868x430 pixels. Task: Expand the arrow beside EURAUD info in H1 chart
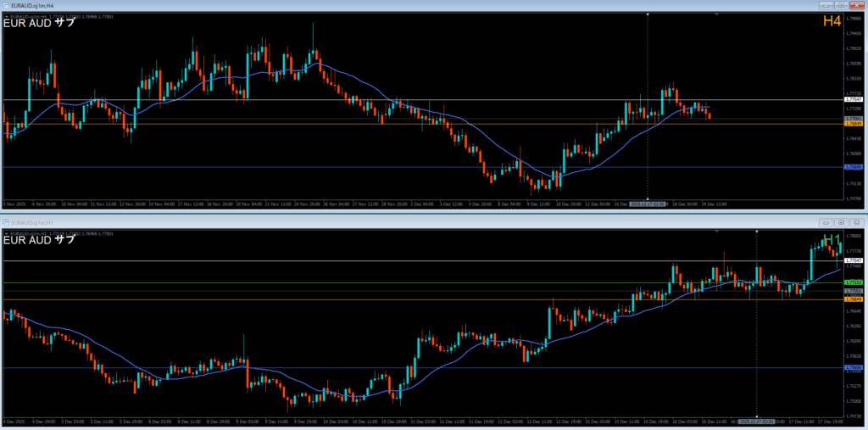[6, 232]
